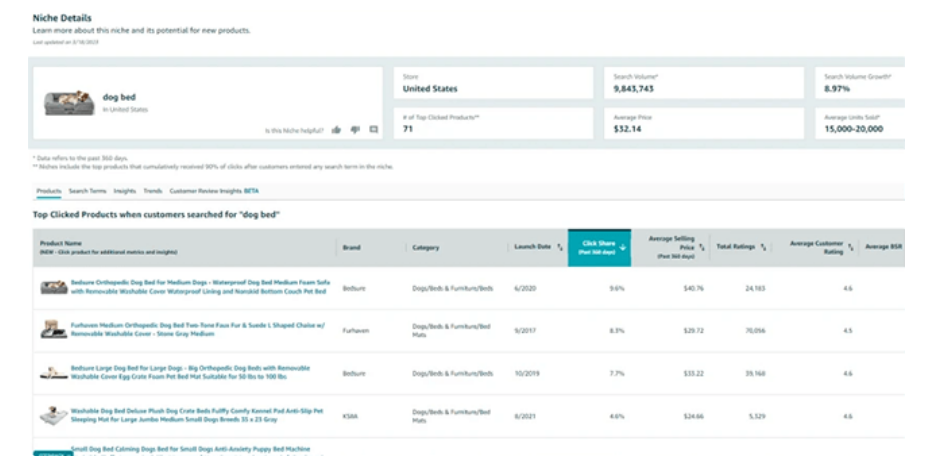Click the $29.72 selling price cell

click(693, 331)
